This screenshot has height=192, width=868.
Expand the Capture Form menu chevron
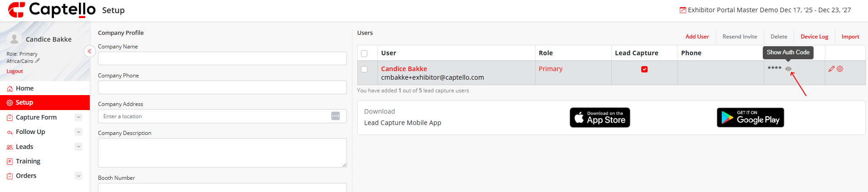[x=78, y=117]
